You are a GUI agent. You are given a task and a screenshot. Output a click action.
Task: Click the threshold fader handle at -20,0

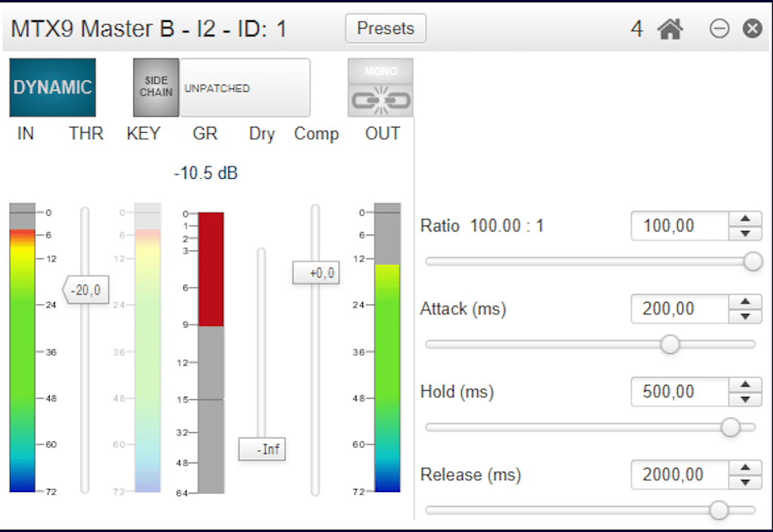click(x=86, y=290)
